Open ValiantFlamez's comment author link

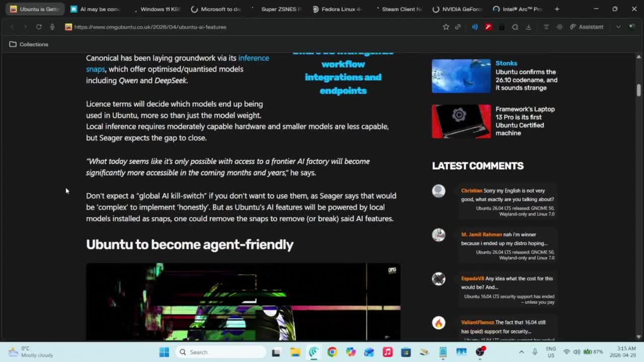(477, 322)
